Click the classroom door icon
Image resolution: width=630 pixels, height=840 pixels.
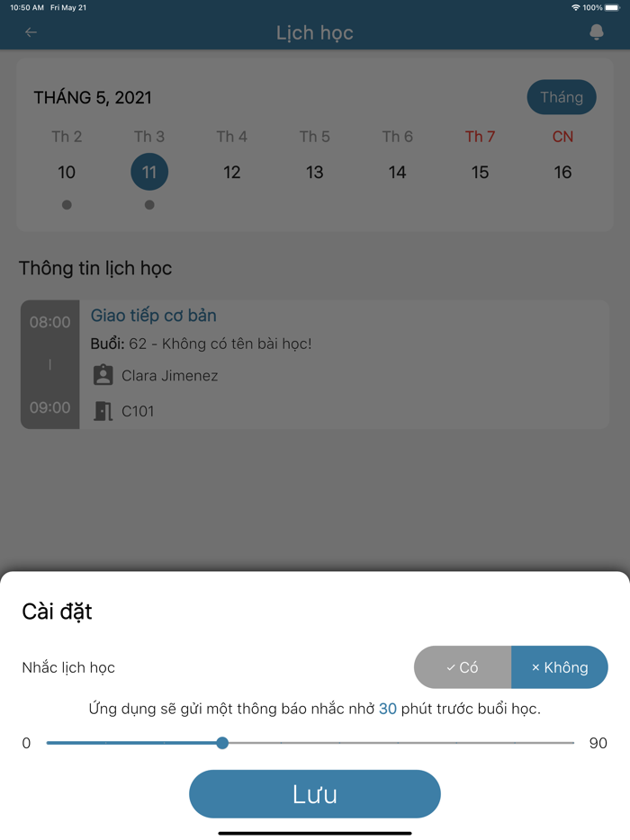point(103,411)
